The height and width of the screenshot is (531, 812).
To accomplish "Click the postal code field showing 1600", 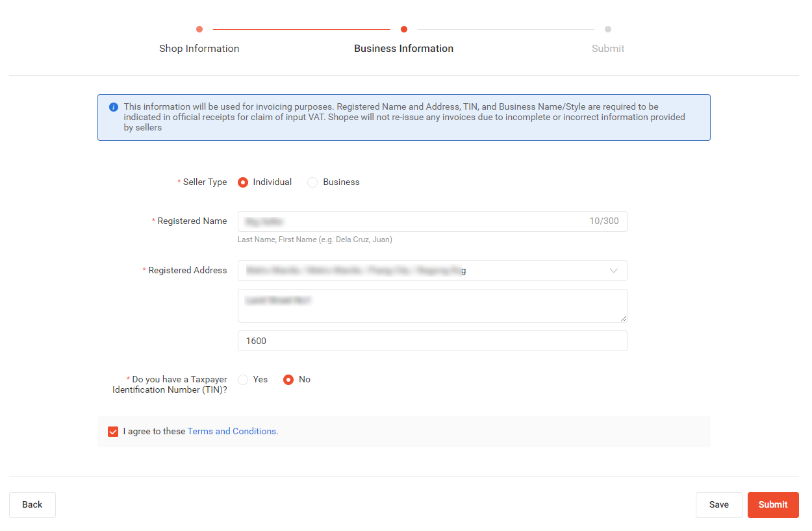I will (432, 341).
